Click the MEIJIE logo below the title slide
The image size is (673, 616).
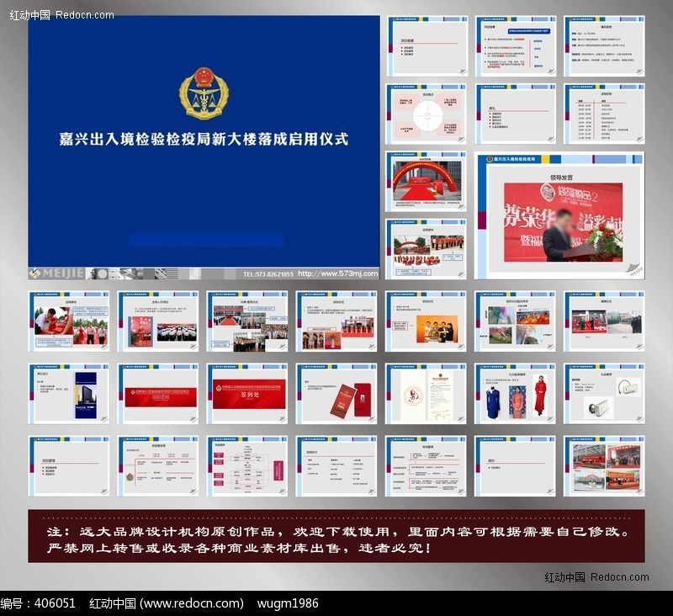point(56,273)
